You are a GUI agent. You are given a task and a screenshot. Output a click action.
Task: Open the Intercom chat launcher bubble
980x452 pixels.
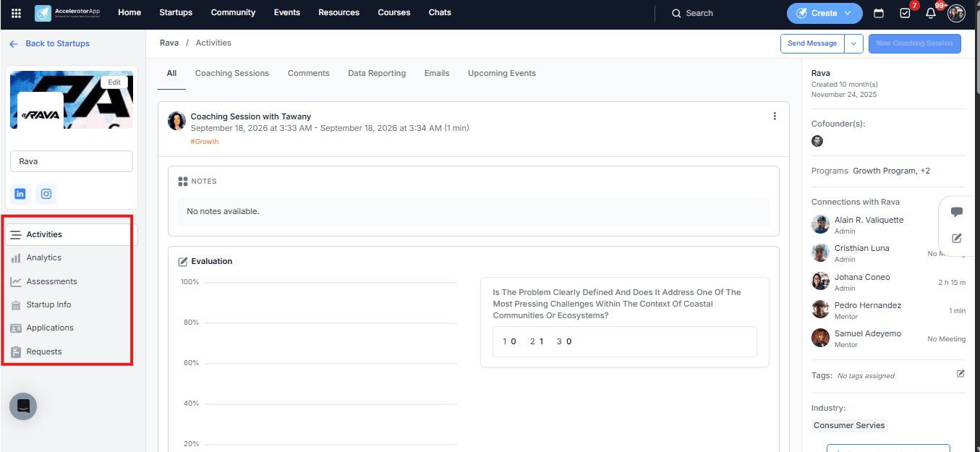point(23,406)
